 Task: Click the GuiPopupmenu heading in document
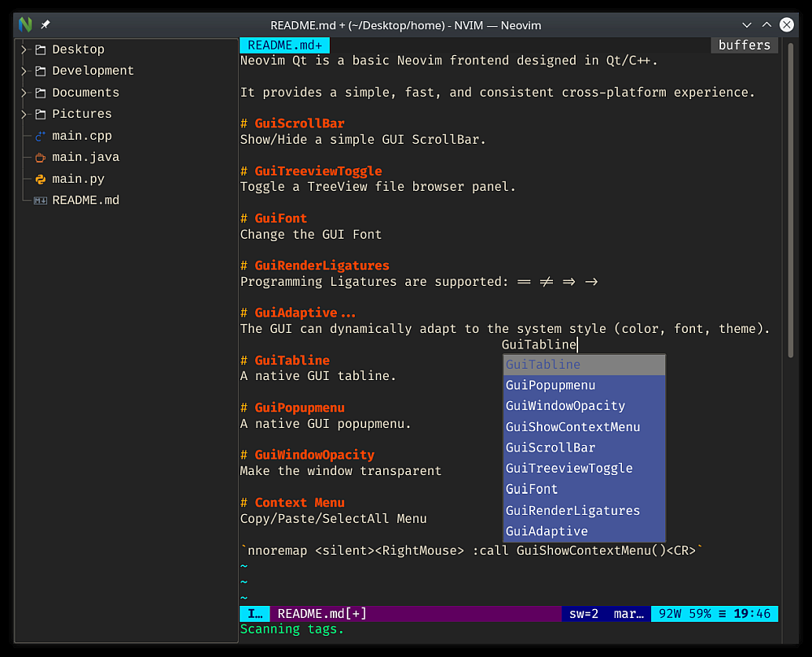pos(292,408)
